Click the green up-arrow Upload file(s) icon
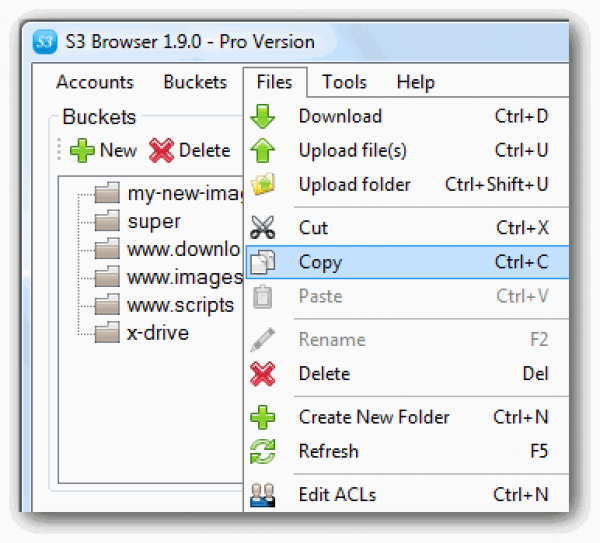The image size is (600, 543). 262,150
